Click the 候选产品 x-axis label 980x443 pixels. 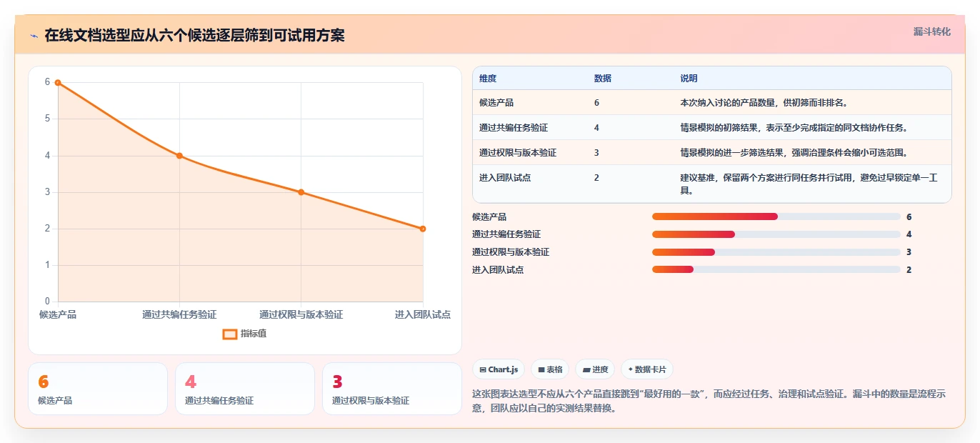pyautogui.click(x=58, y=315)
